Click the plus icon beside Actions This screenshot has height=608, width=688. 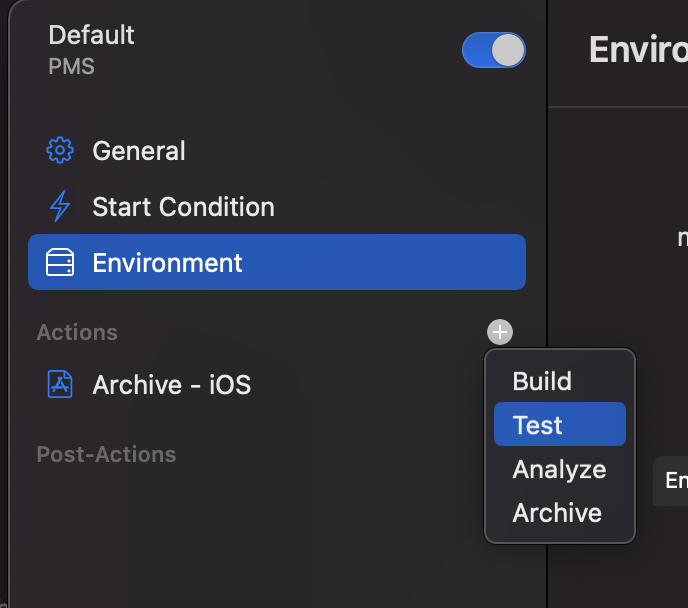pyautogui.click(x=500, y=332)
